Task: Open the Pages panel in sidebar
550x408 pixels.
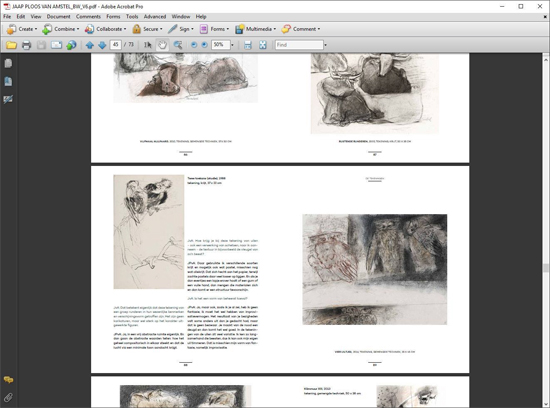Action: [x=8, y=63]
